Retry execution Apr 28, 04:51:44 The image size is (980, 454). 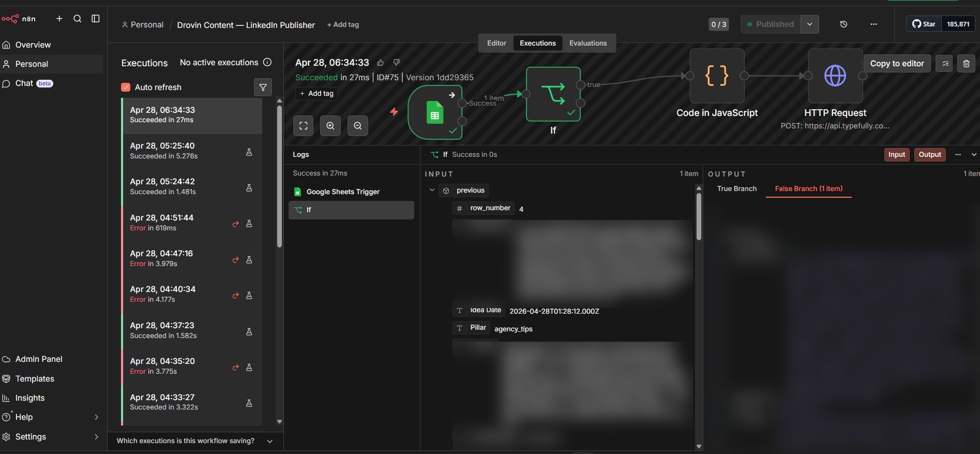point(235,224)
